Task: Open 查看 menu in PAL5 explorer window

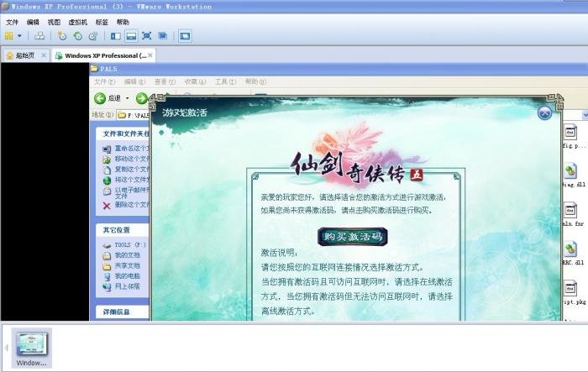Action: click(x=165, y=81)
